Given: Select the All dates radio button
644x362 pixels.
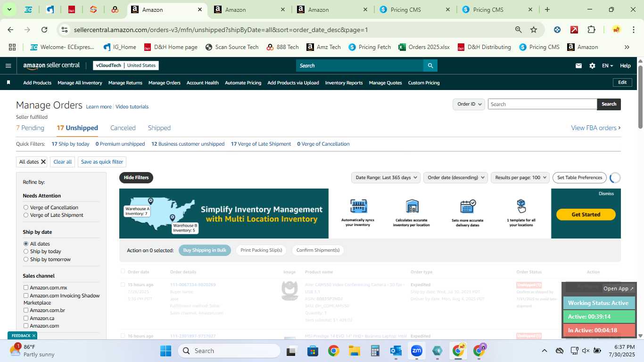Looking at the screenshot, I should [x=26, y=244].
